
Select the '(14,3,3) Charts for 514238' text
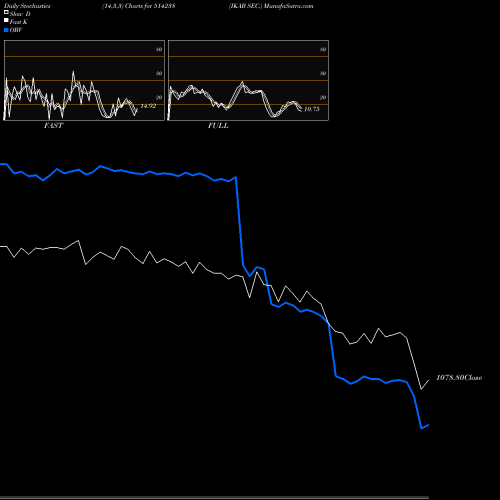pos(139,6)
